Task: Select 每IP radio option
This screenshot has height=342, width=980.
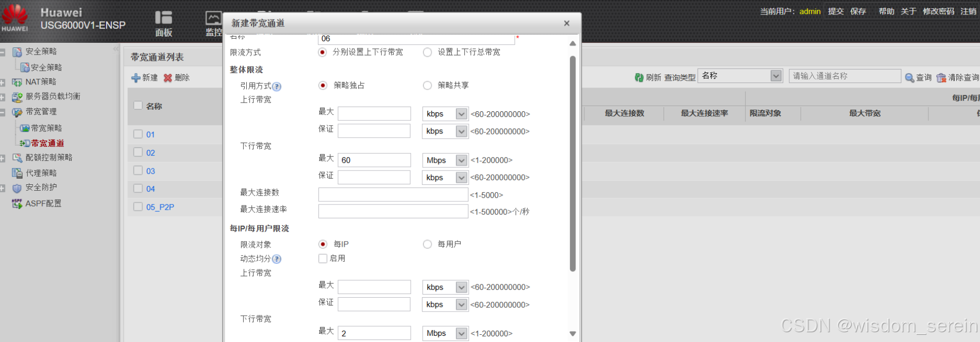Action: [x=323, y=244]
